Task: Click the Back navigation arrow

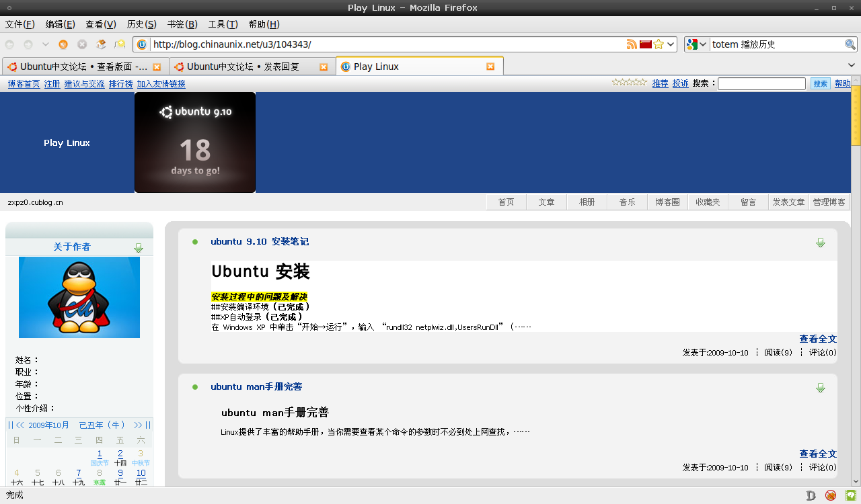Action: tap(9, 44)
